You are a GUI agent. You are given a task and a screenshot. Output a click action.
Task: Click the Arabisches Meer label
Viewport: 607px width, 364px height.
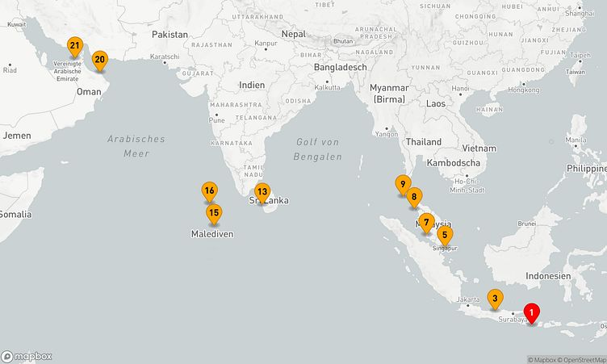[x=136, y=145]
